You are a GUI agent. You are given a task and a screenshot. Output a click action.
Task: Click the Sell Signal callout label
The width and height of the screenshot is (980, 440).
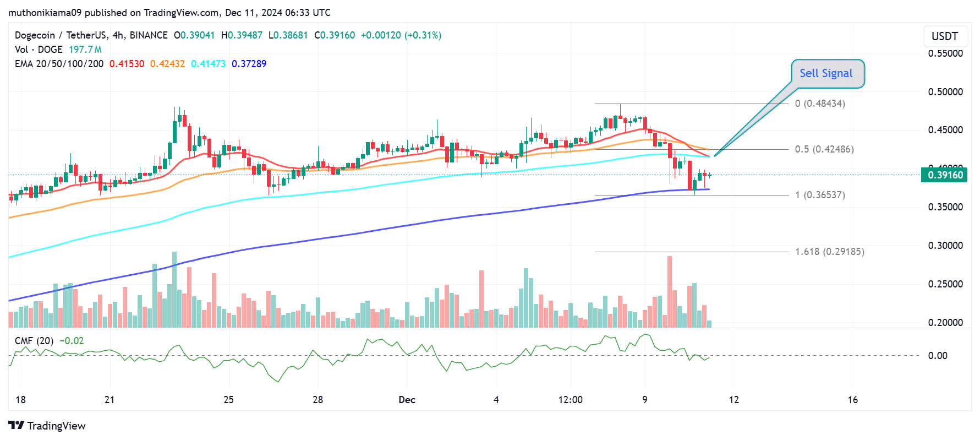click(x=827, y=73)
